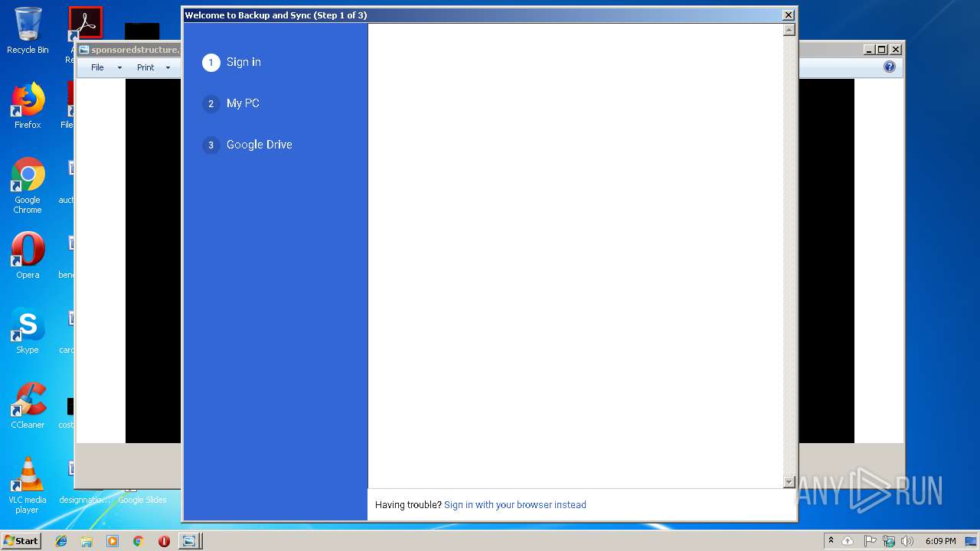Screen dimensions: 980x551
Task: Expand the File menu dropdown arrow
Action: click(119, 68)
